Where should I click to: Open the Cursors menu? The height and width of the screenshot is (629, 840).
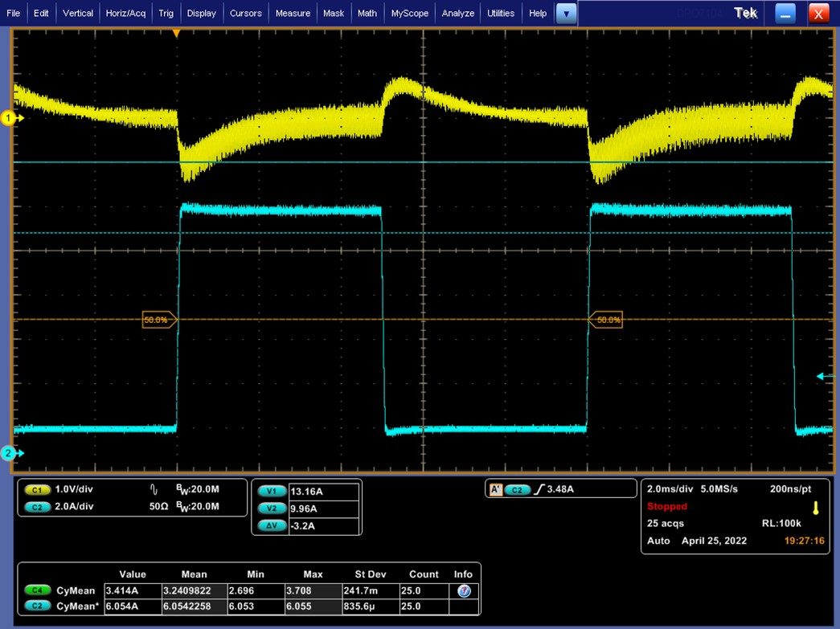245,14
